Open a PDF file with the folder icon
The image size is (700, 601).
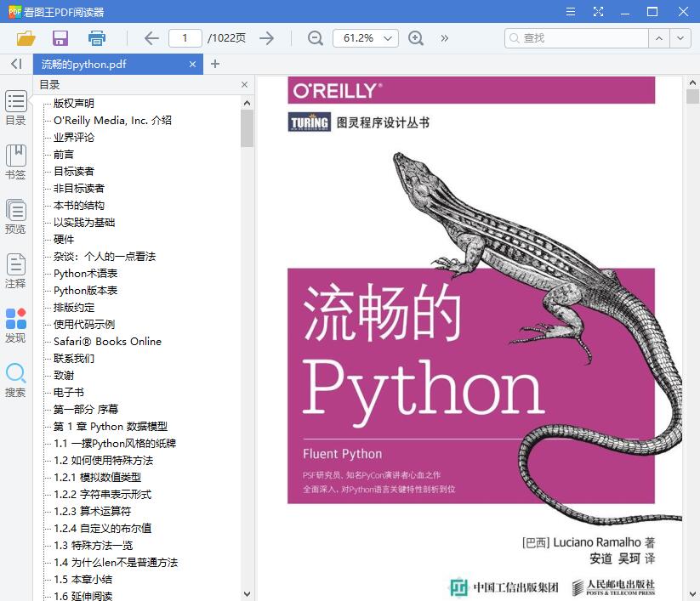coord(26,38)
